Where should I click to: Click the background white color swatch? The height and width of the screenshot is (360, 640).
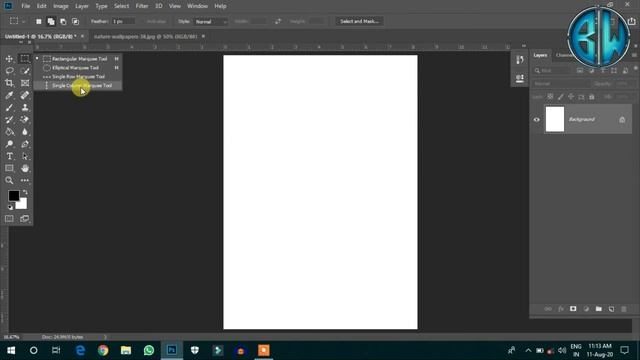tap(22, 204)
